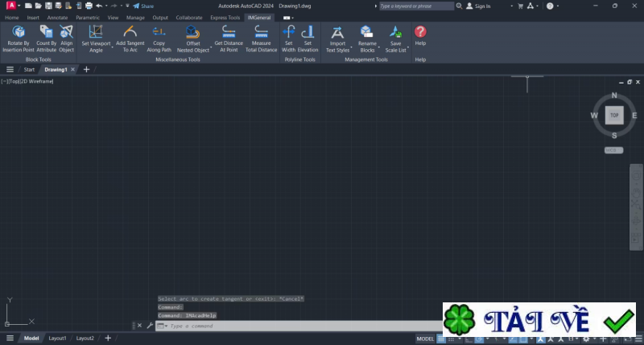Image resolution: width=644 pixels, height=345 pixels.
Task: Click the Rotate By Insertion Point tool
Action: (18, 38)
